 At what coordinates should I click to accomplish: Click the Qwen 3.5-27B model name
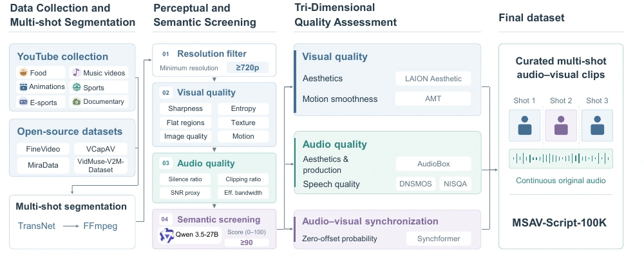click(197, 235)
